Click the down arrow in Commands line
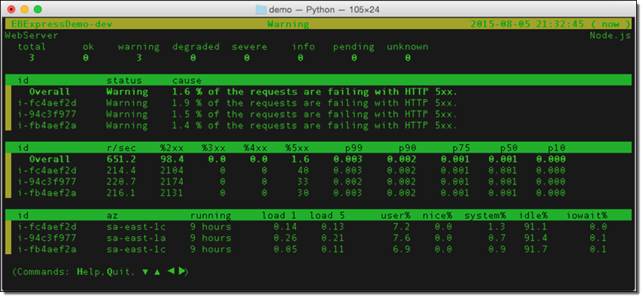Image resolution: width=644 pixels, height=299 pixels. 145,271
